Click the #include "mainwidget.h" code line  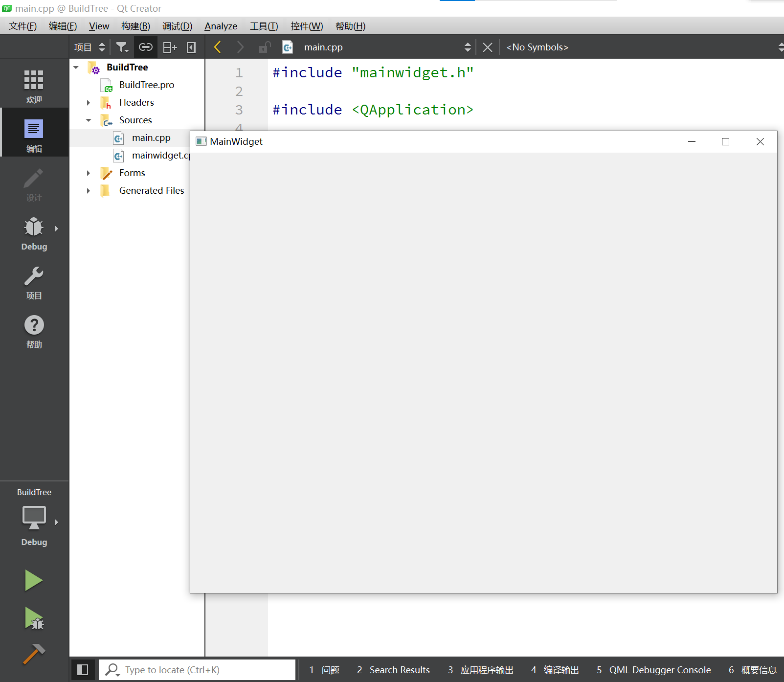tap(373, 72)
